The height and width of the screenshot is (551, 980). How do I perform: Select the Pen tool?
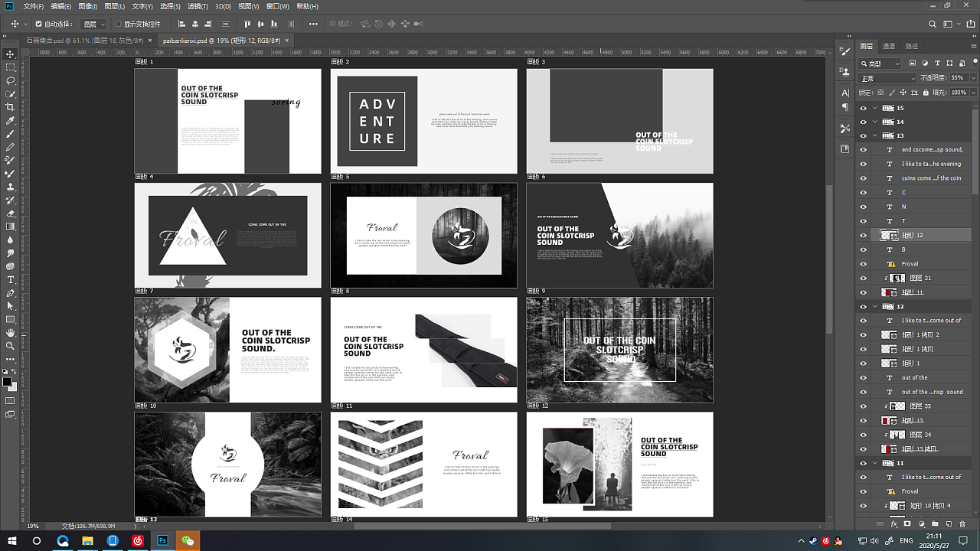tap(11, 293)
